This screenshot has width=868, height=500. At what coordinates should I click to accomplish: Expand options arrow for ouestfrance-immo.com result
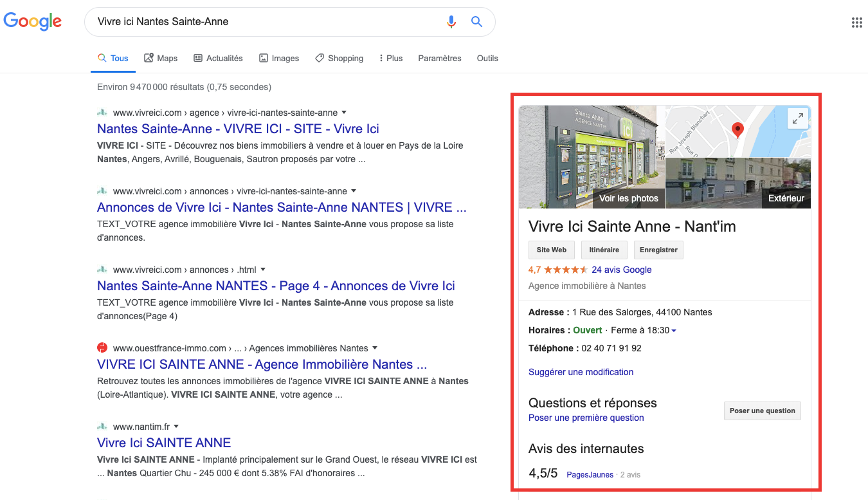[x=375, y=347]
